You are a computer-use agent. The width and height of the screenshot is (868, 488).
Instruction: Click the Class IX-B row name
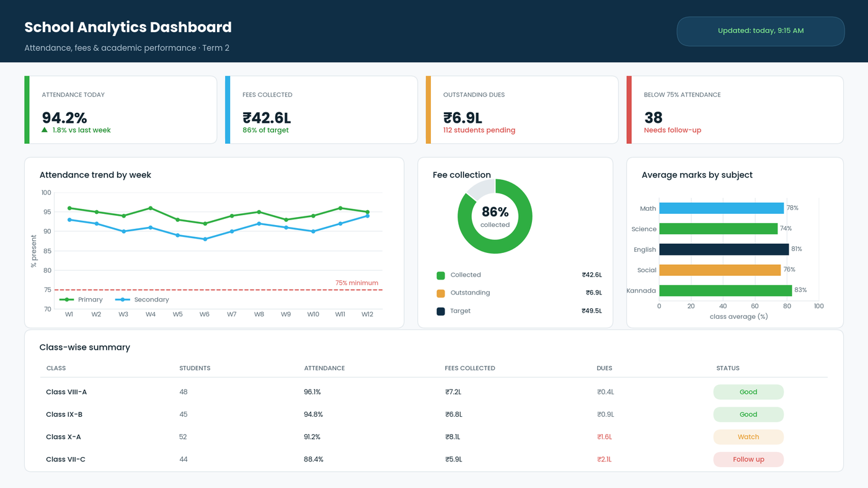(x=64, y=414)
